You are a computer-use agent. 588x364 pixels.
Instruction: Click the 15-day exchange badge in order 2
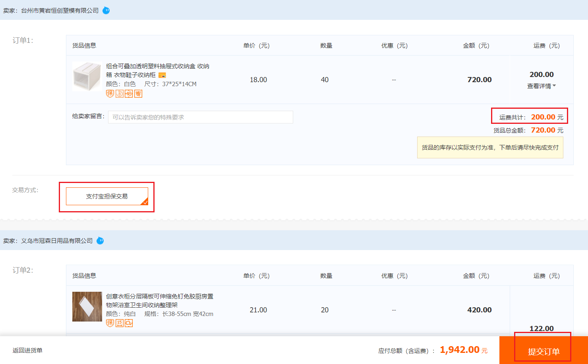point(120,323)
